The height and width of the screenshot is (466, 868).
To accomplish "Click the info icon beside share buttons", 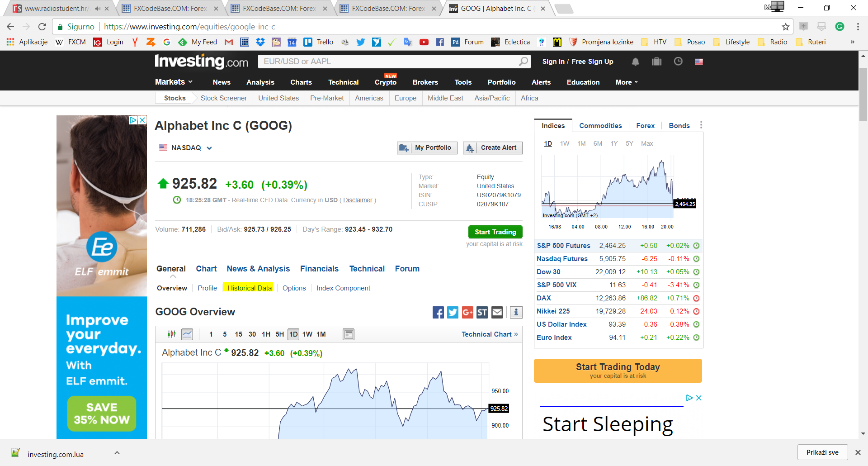I will (516, 312).
